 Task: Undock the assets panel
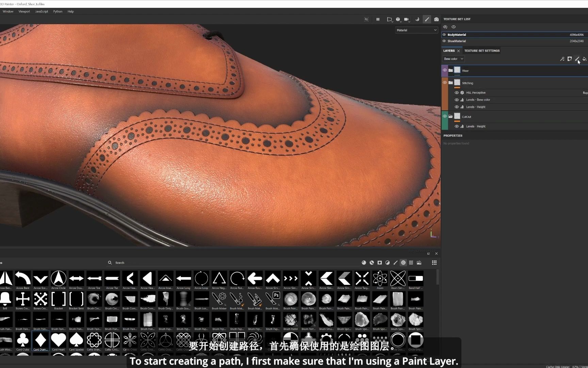[x=428, y=254]
